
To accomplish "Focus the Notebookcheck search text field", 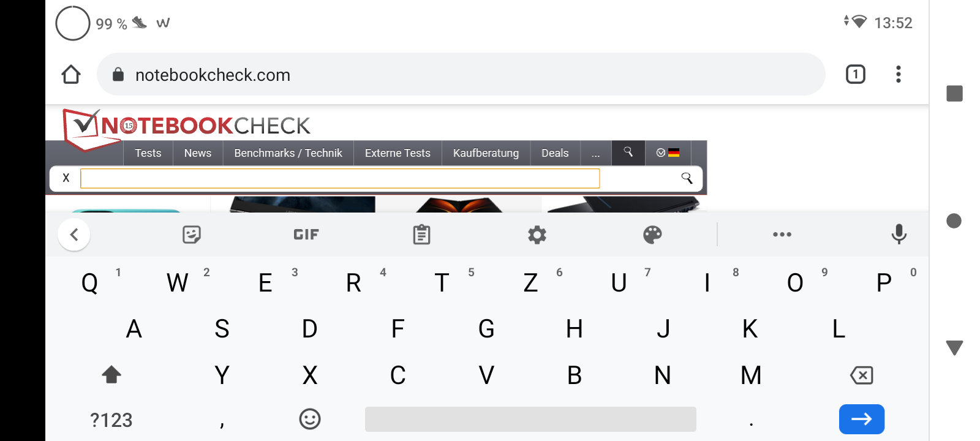I will coord(340,178).
